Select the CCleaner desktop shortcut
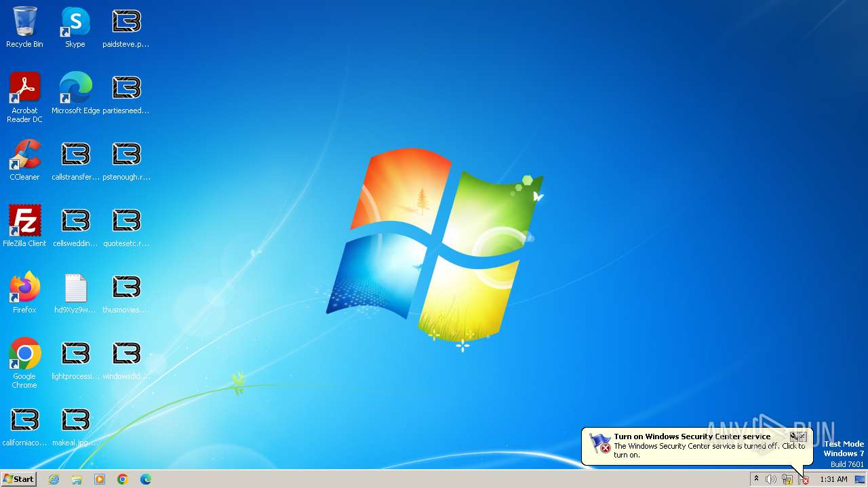 coord(24,160)
